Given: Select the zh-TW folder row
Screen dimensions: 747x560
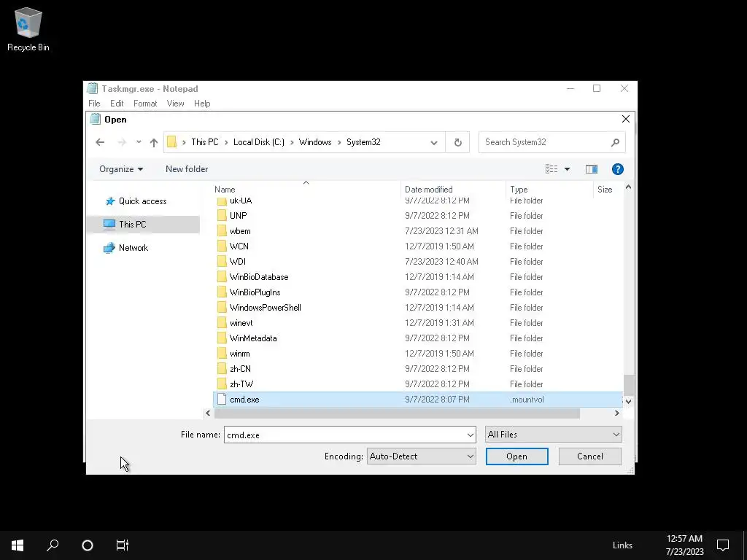Looking at the screenshot, I should click(417, 384).
